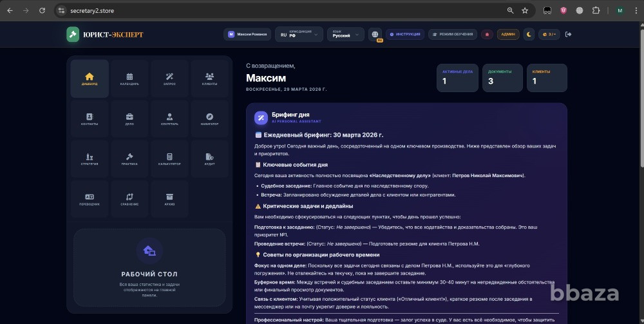Open the Сравнение compare tile

[129, 199]
